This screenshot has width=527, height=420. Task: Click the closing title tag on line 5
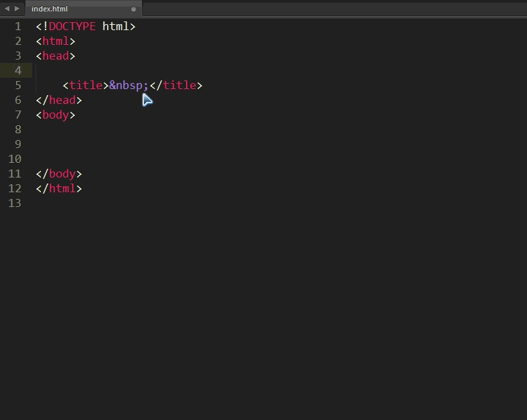176,86
